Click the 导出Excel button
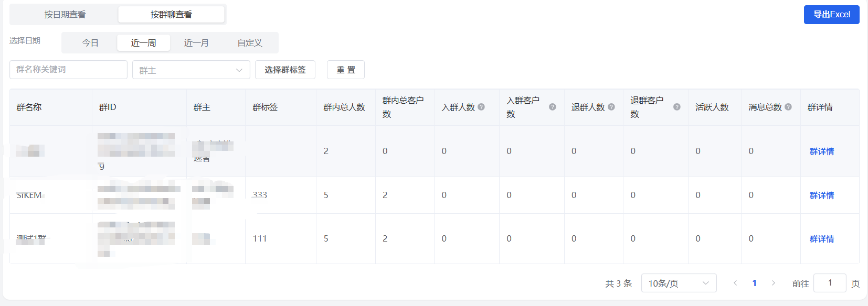The image size is (868, 306). coord(831,15)
